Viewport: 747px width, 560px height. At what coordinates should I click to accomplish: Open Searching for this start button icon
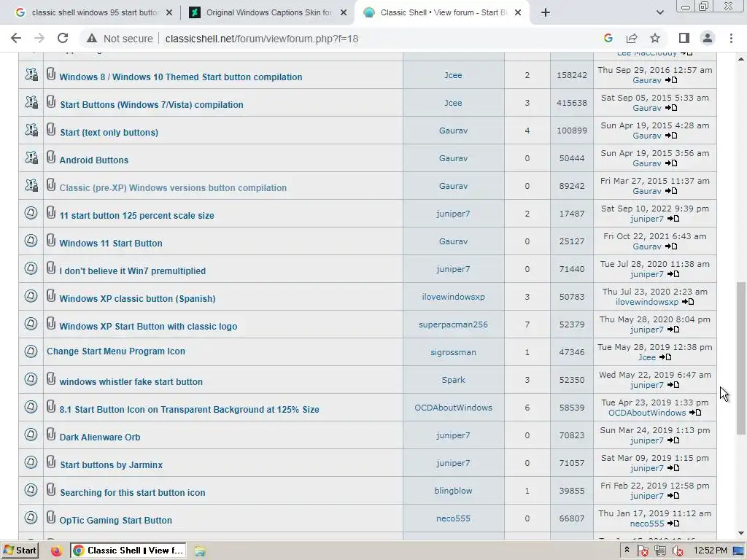tap(133, 492)
